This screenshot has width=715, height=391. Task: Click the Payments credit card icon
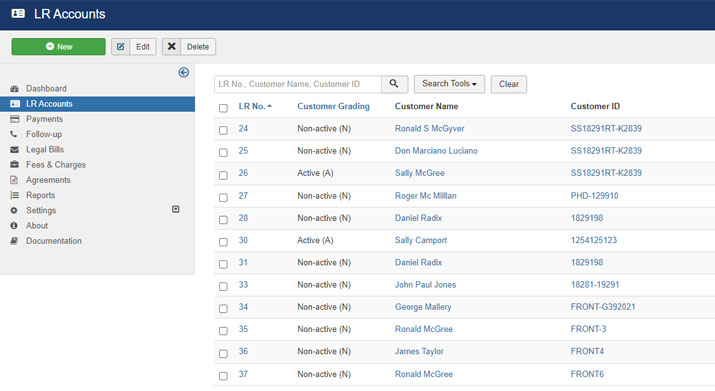pos(15,119)
